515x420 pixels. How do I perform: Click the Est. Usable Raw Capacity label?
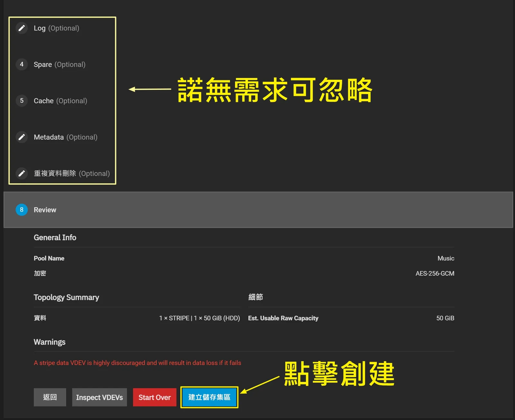point(283,318)
